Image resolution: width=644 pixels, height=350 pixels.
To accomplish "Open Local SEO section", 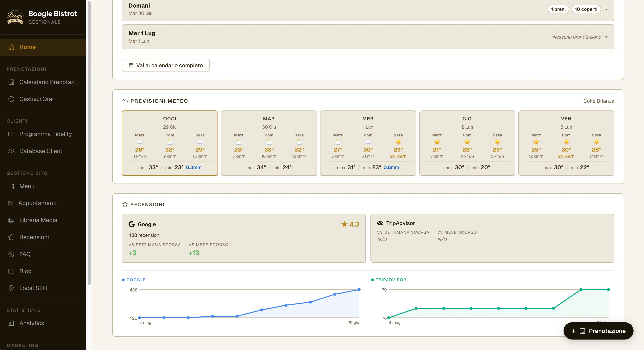I will (43, 288).
